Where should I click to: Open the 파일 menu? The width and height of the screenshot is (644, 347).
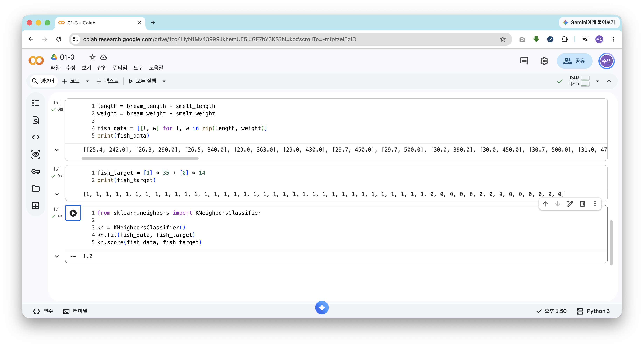pyautogui.click(x=55, y=68)
